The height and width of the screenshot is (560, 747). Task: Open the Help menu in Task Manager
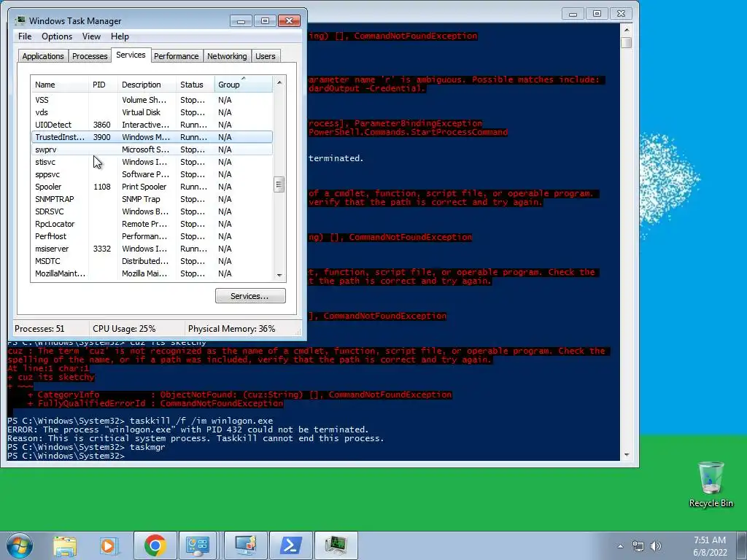[120, 36]
